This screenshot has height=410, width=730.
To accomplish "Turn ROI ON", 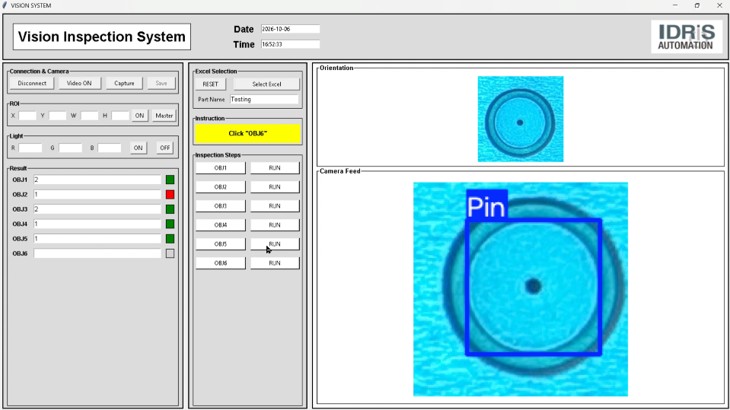I will pos(139,115).
